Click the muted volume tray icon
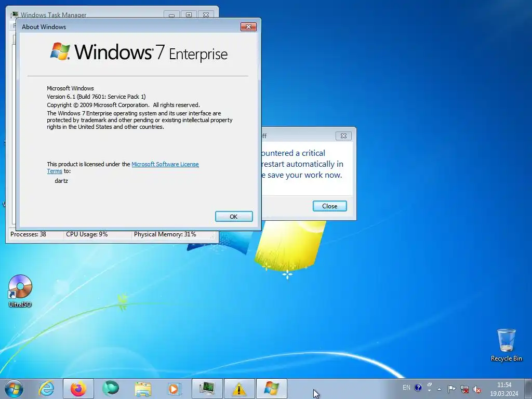This screenshot has height=399, width=532. 477,389
